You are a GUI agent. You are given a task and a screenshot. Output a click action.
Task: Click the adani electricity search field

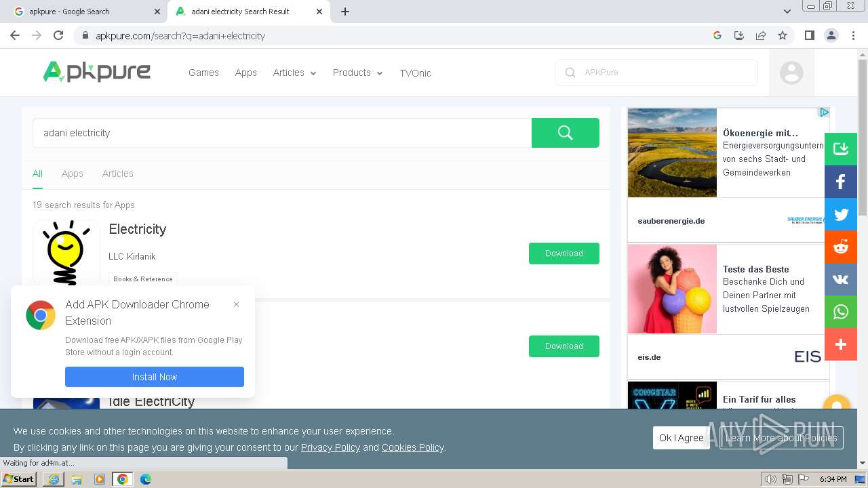pyautogui.click(x=282, y=133)
